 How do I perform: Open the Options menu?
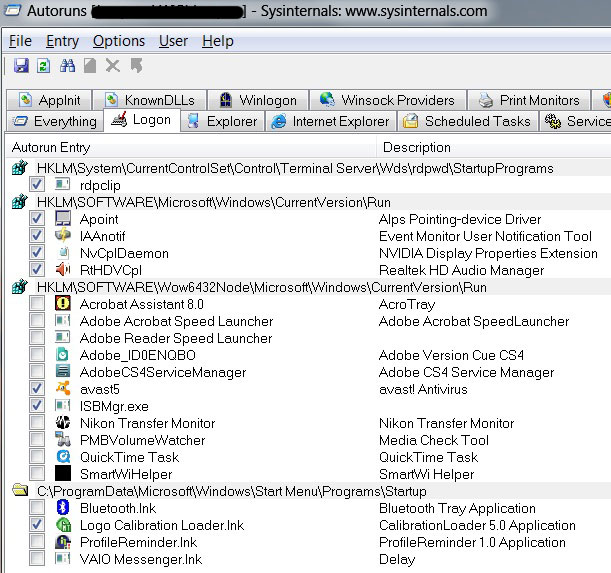point(118,41)
